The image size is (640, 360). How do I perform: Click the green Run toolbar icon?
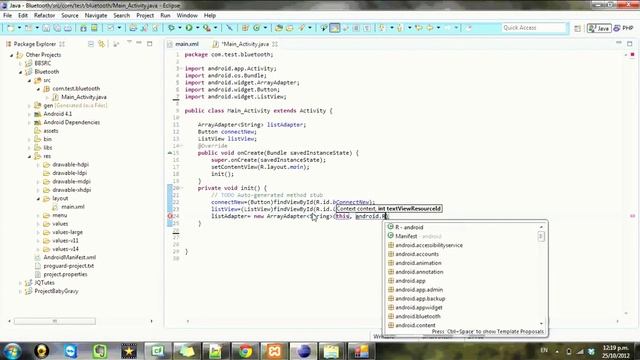click(189, 28)
